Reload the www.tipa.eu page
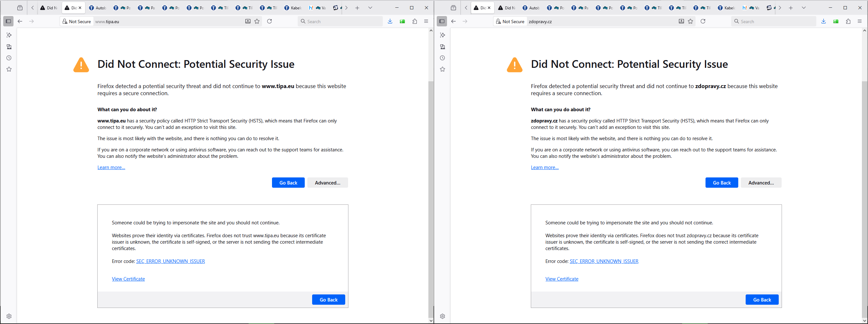 [269, 21]
